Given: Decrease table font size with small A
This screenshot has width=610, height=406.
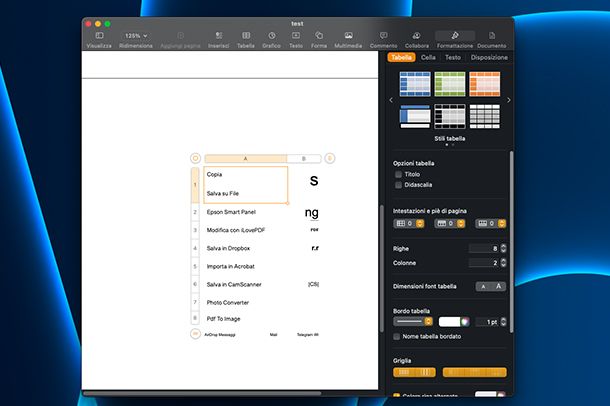Looking at the screenshot, I should pos(483,287).
